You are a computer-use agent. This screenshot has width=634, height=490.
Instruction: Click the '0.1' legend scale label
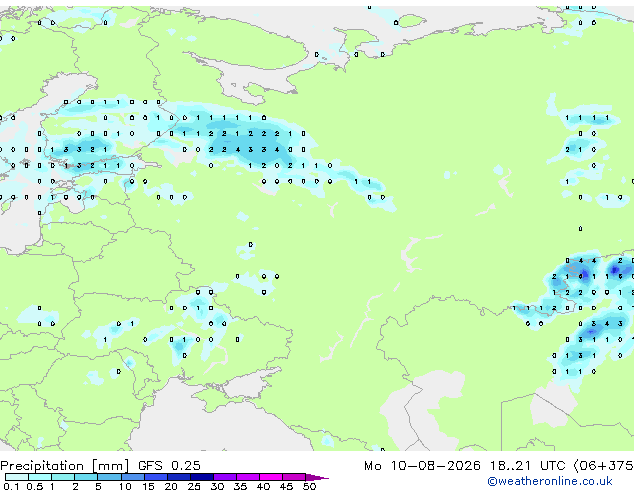pyautogui.click(x=12, y=486)
